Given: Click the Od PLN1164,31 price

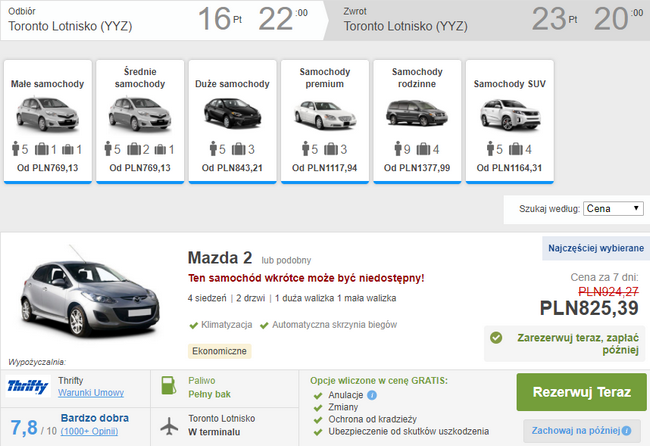Looking at the screenshot, I should [509, 168].
